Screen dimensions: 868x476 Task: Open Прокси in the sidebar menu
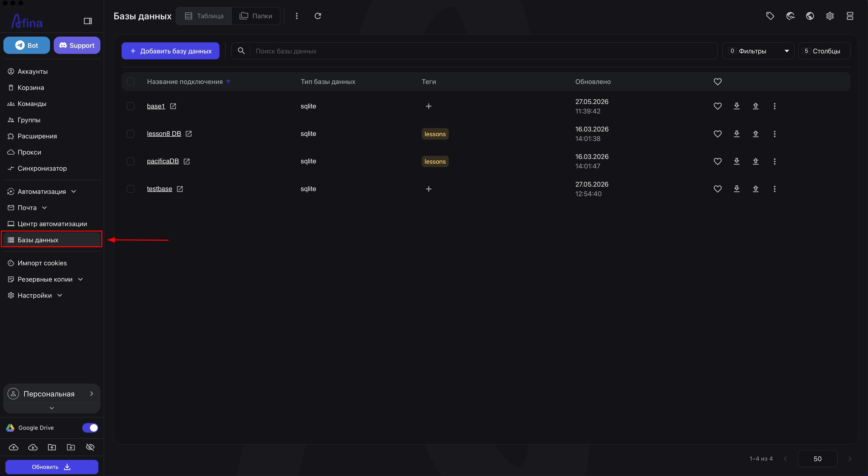[29, 152]
